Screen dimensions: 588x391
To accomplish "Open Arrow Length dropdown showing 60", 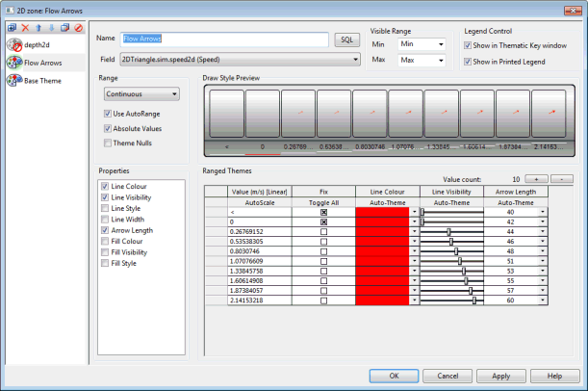I will 543,300.
